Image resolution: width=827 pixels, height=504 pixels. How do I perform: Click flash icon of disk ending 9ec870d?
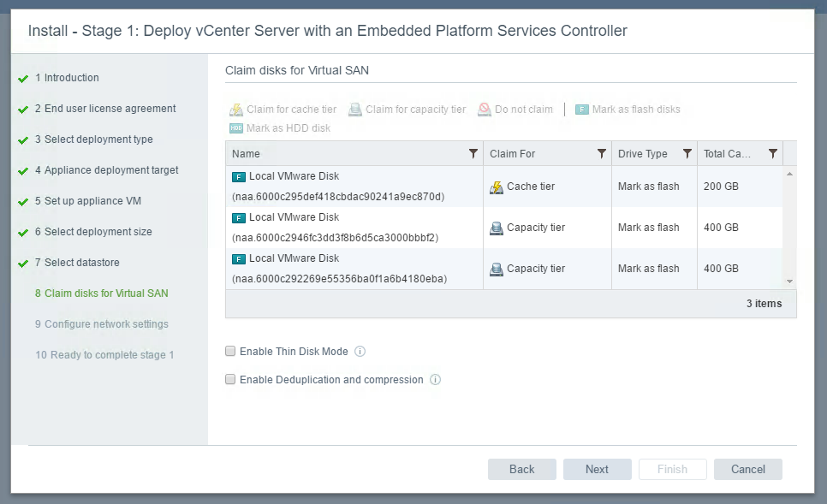coord(238,176)
